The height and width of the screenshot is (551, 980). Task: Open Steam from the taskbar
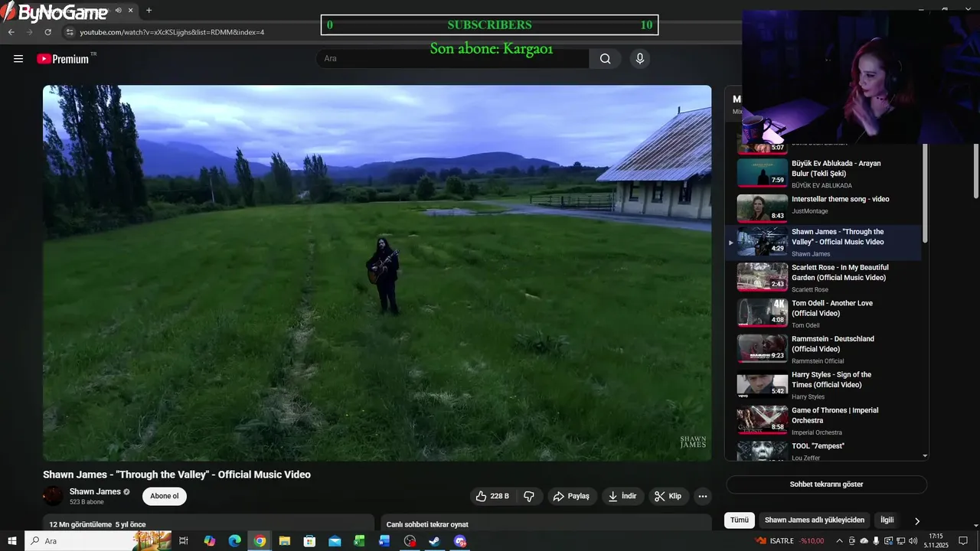(x=434, y=541)
